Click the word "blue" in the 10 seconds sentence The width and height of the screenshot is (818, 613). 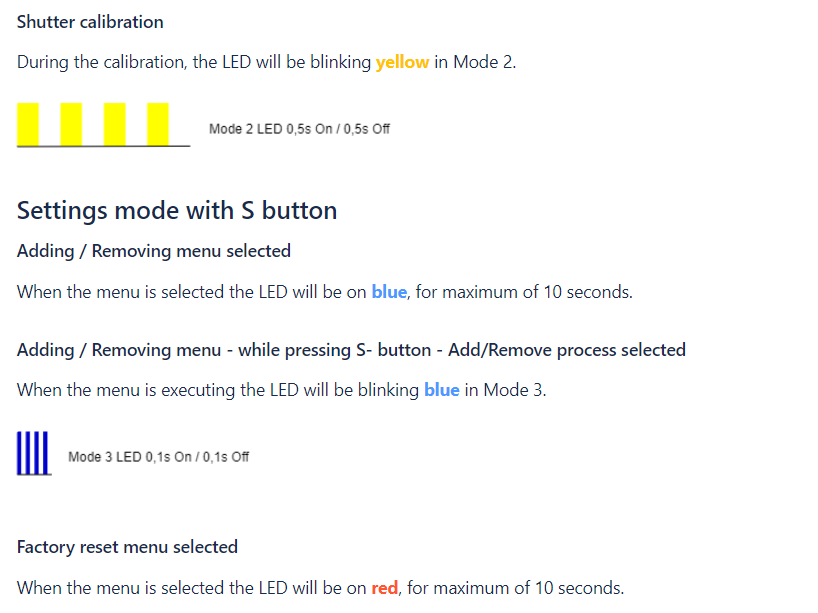tap(389, 292)
